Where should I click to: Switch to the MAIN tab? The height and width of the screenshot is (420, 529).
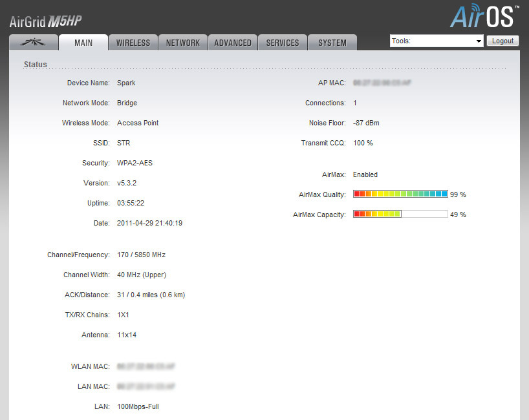click(x=83, y=43)
